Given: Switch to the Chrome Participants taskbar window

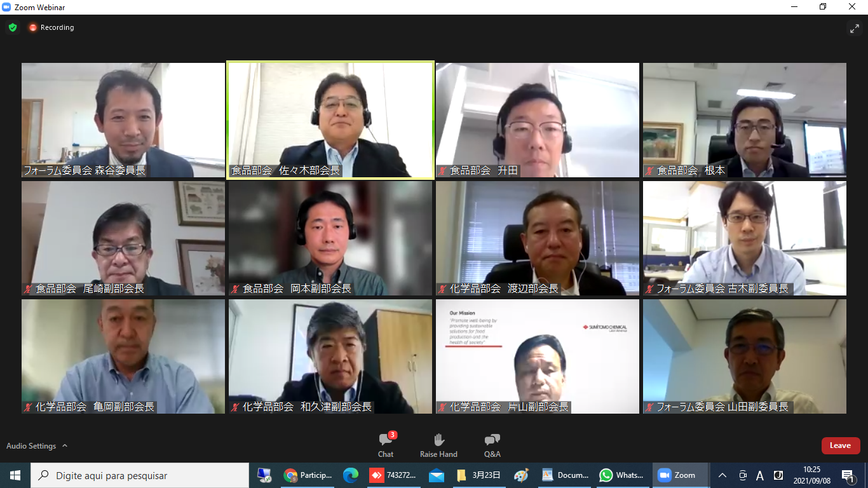Looking at the screenshot, I should tap(308, 475).
